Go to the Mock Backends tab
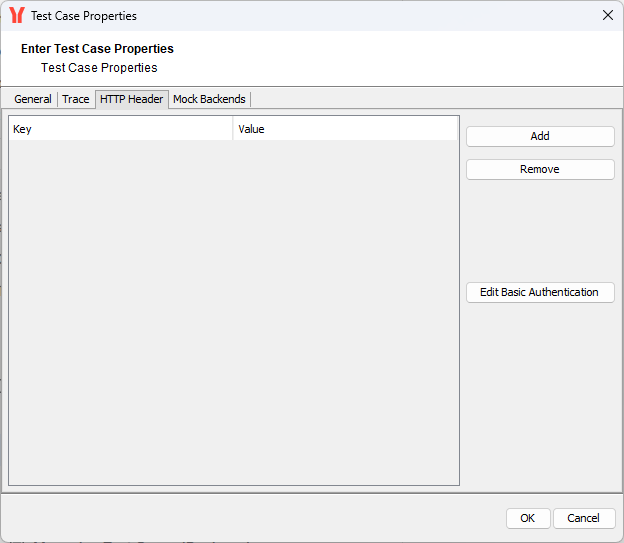 tap(209, 99)
